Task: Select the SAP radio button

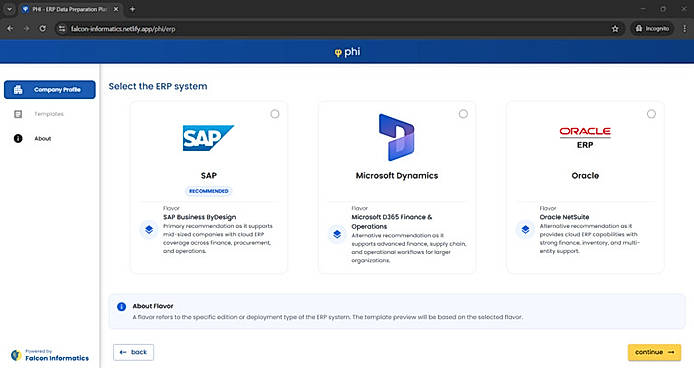Action: (275, 114)
